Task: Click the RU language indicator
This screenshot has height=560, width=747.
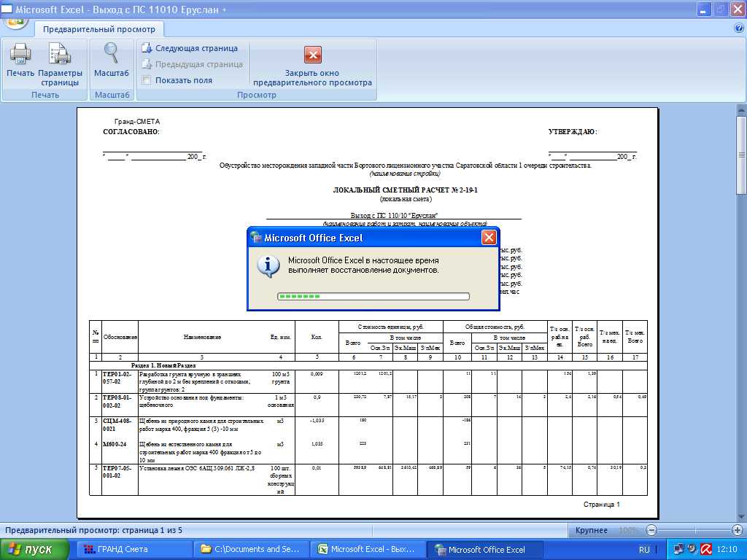Action: [644, 550]
